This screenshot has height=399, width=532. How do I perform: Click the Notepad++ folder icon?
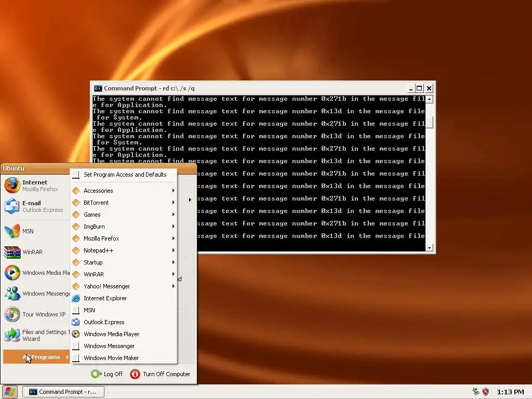pyautogui.click(x=76, y=250)
